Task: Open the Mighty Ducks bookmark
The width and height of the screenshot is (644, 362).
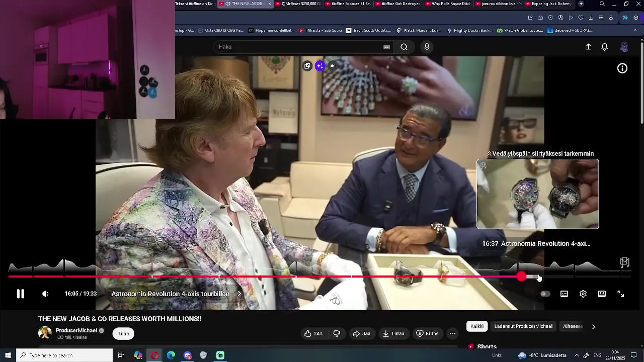Action: point(469,30)
